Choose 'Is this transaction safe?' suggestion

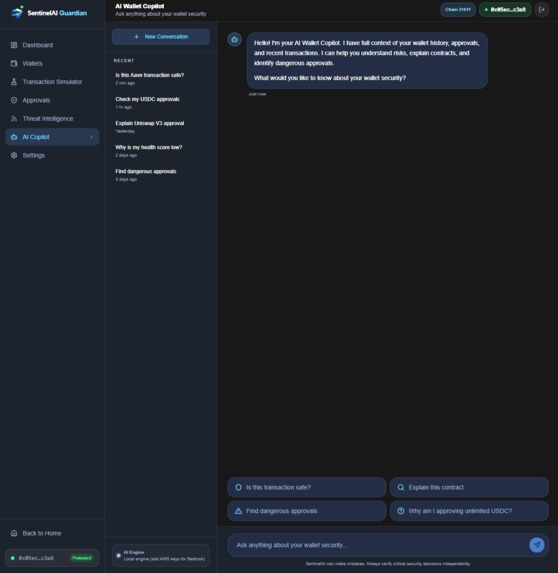click(307, 487)
